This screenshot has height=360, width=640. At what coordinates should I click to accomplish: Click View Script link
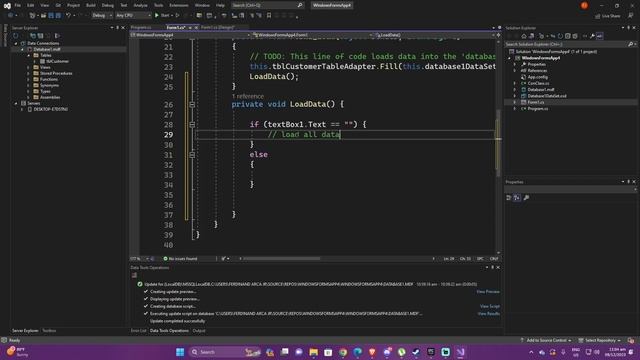490,306
